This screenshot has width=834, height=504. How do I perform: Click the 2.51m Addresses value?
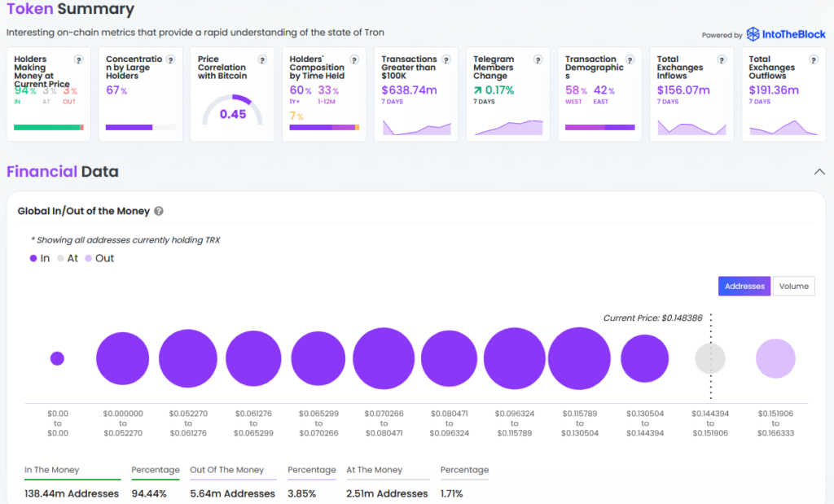pos(387,494)
